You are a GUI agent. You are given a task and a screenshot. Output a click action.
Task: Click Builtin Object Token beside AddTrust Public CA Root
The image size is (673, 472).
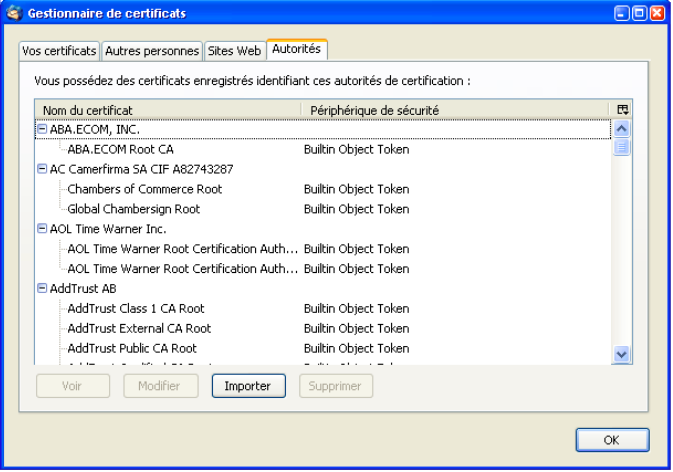[357, 348]
